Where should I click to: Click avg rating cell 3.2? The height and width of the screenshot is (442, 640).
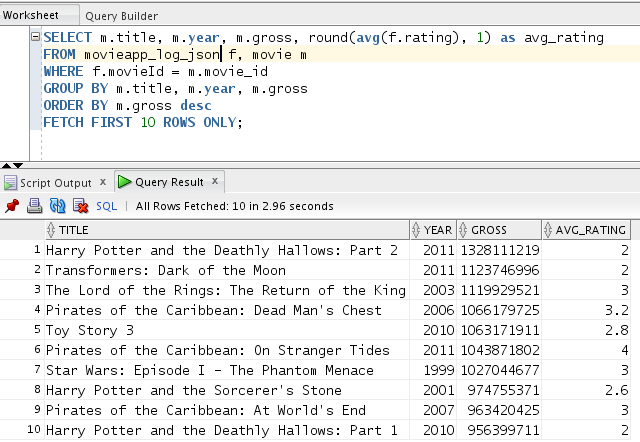point(586,310)
